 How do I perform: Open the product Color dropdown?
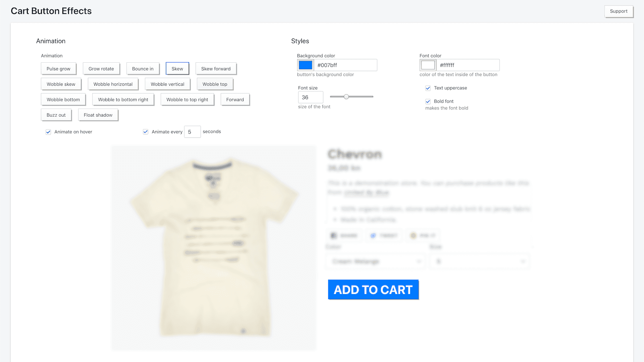tap(375, 261)
